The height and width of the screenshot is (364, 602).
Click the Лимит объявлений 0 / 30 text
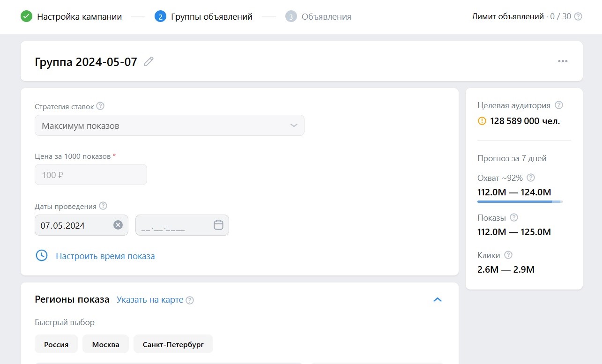point(521,16)
